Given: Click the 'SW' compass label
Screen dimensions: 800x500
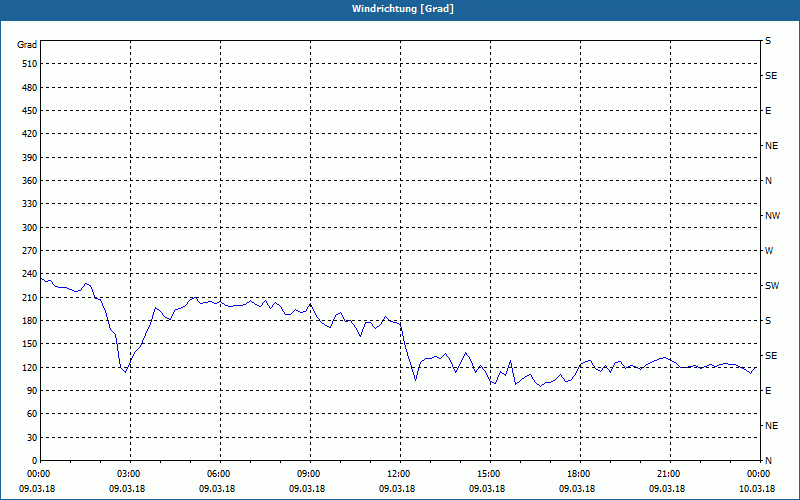Looking at the screenshot, I should [772, 286].
